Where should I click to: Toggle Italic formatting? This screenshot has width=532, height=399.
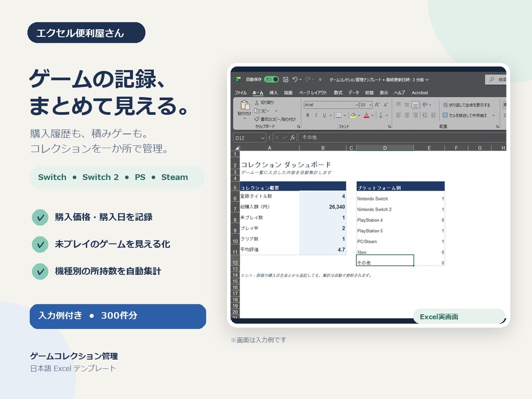pos(316,115)
